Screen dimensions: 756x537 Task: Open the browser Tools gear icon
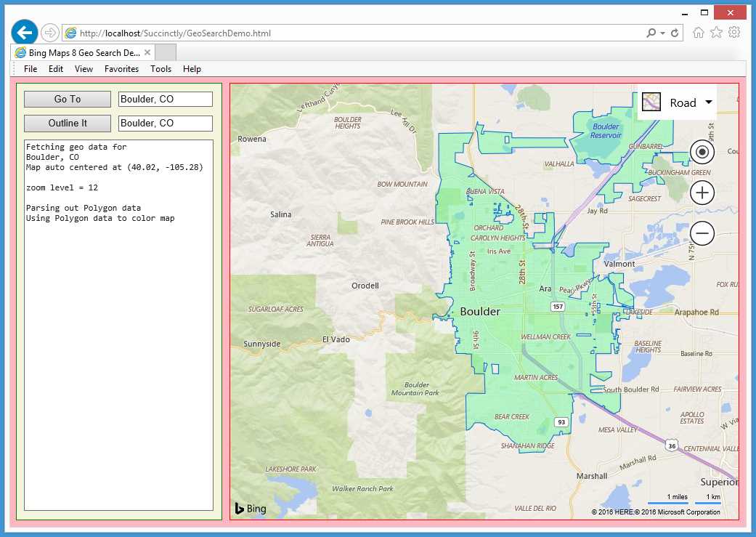(x=734, y=32)
